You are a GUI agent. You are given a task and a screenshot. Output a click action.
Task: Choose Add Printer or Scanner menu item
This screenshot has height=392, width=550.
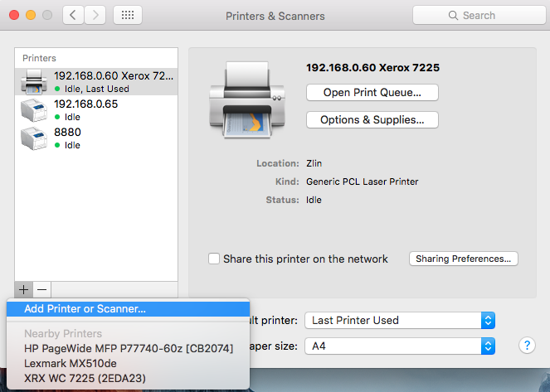[85, 309]
